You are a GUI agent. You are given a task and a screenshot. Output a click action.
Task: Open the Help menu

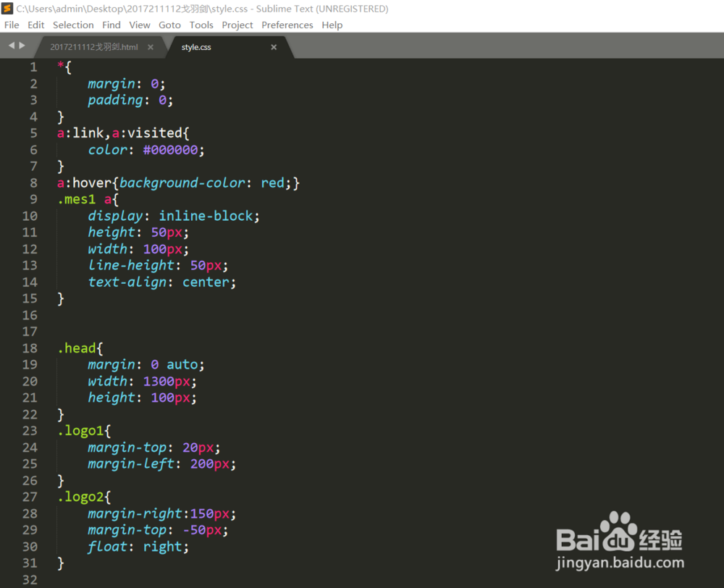332,25
